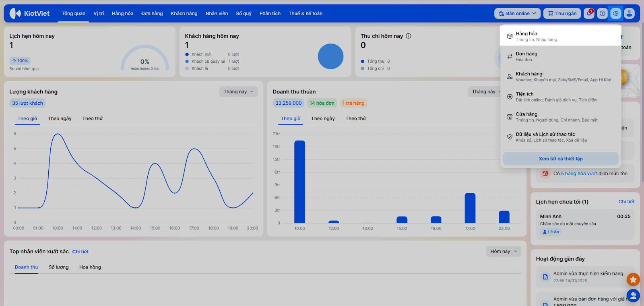Open the Hôm nay dropdown for top nhân viên
Screen dimensions: 644x306
click(504, 251)
